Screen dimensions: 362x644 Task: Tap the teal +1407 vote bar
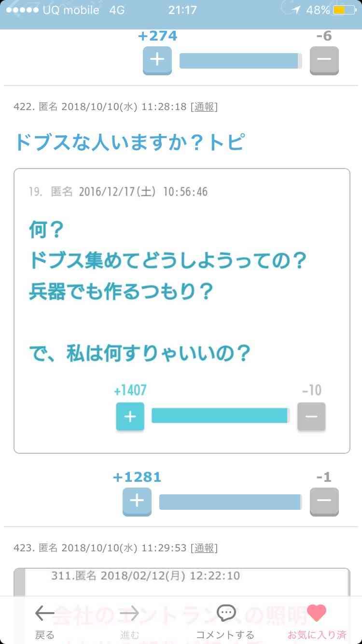pyautogui.click(x=221, y=415)
